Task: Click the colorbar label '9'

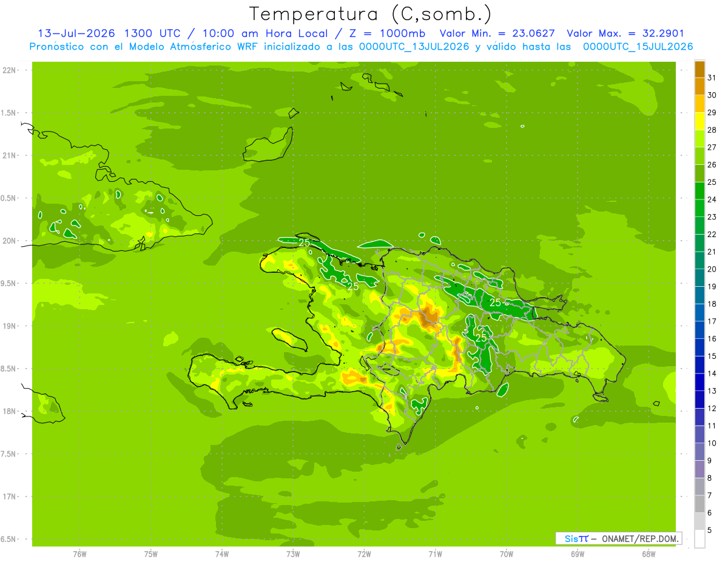Action: 709,461
